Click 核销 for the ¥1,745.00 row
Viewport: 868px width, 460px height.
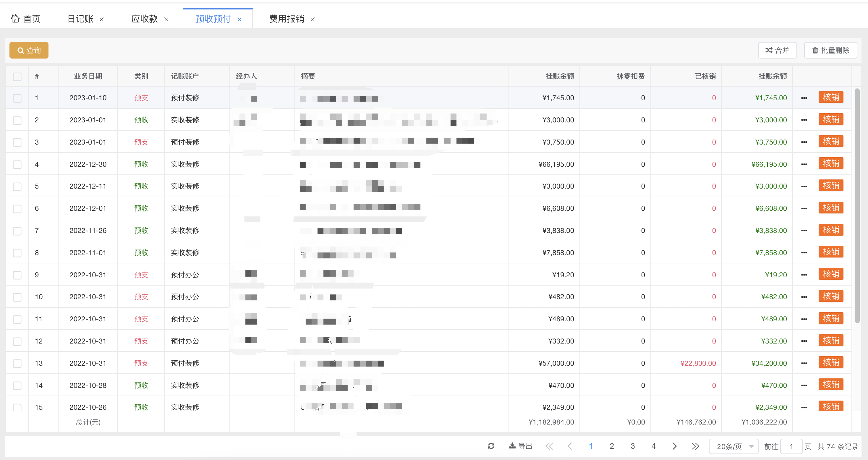[831, 97]
